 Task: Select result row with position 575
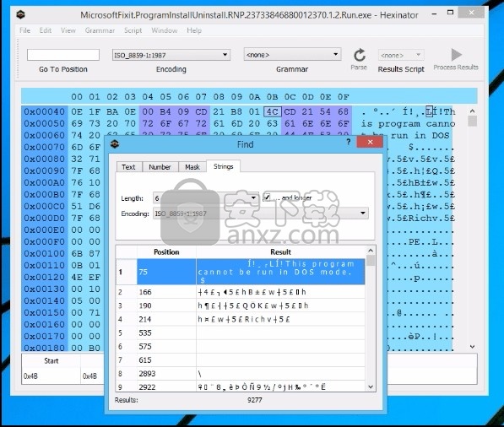241,346
